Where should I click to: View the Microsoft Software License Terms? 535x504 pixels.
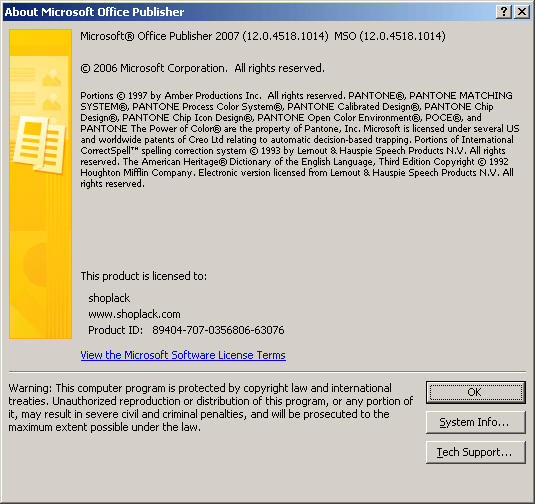click(x=183, y=355)
